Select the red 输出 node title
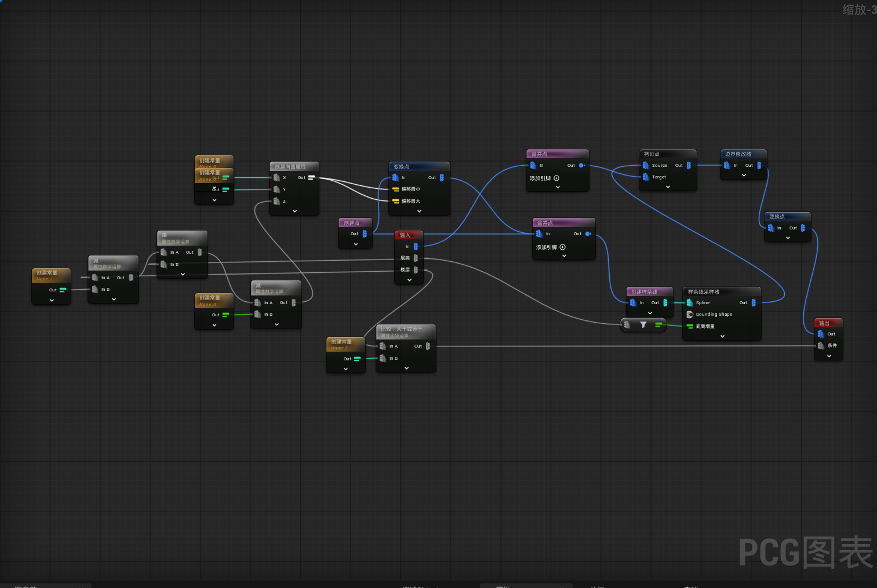 [x=824, y=323]
